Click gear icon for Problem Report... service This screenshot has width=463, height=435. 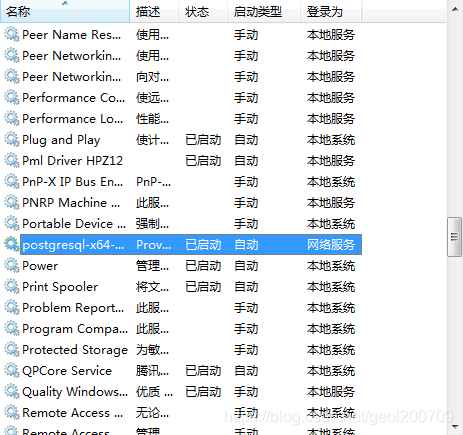point(12,308)
